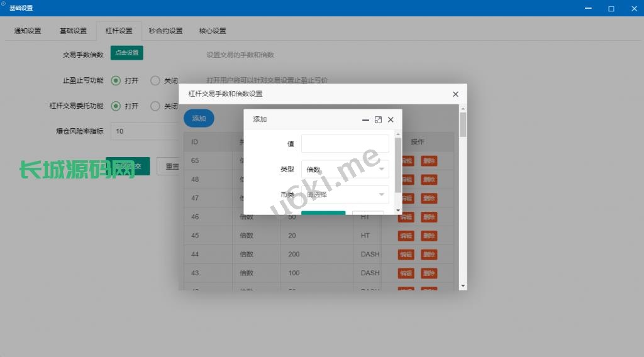Focus the 值 input field
This screenshot has width=644, height=357.
pyautogui.click(x=345, y=144)
